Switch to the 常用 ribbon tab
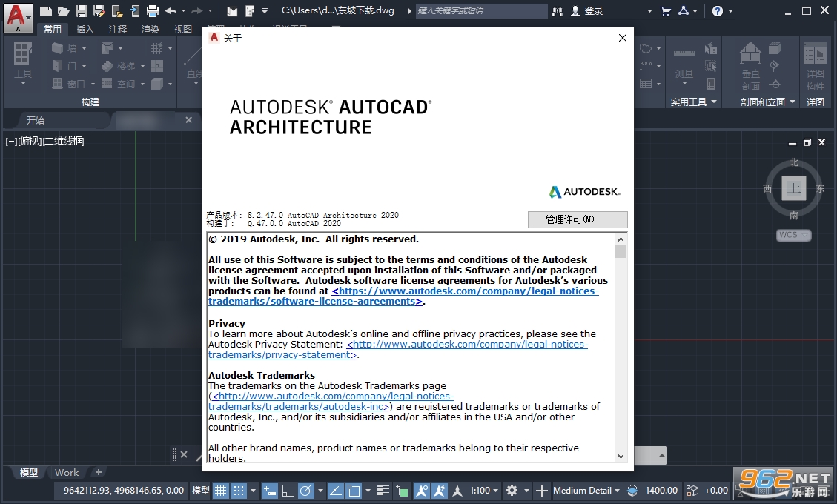The width and height of the screenshot is (837, 504). tap(53, 30)
